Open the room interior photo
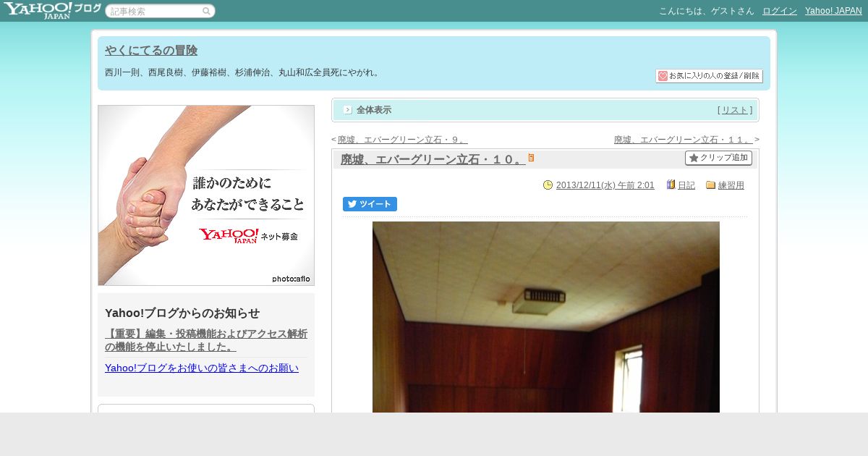The width and height of the screenshot is (868, 456). point(546,317)
